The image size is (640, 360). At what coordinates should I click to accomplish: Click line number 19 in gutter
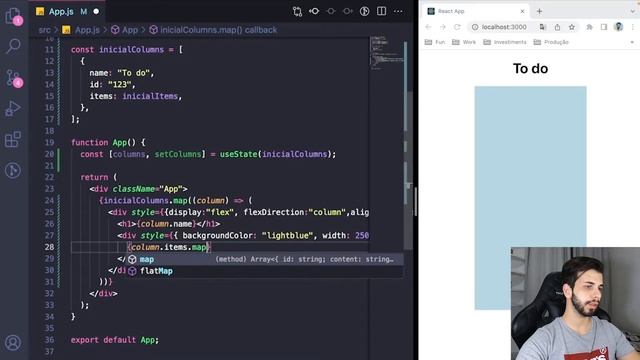click(x=49, y=142)
